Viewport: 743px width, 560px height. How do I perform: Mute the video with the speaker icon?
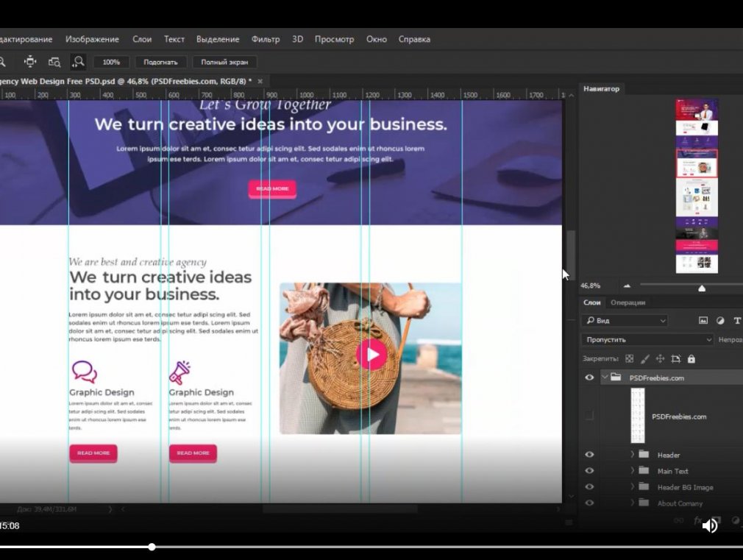[x=710, y=525]
